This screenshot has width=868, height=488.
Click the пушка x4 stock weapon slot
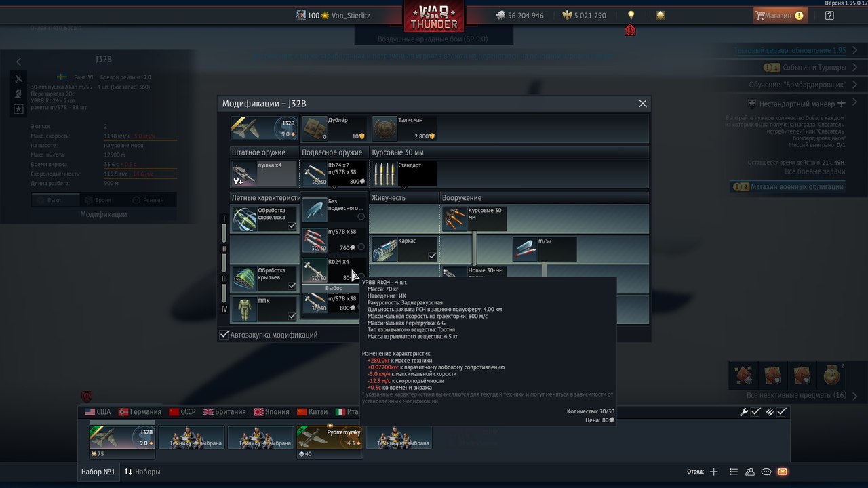[264, 174]
